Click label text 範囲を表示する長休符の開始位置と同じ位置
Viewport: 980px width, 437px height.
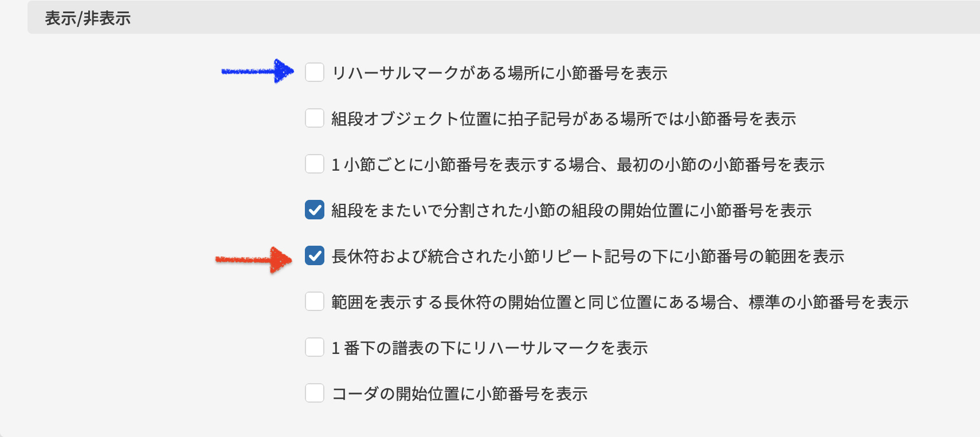point(620,302)
